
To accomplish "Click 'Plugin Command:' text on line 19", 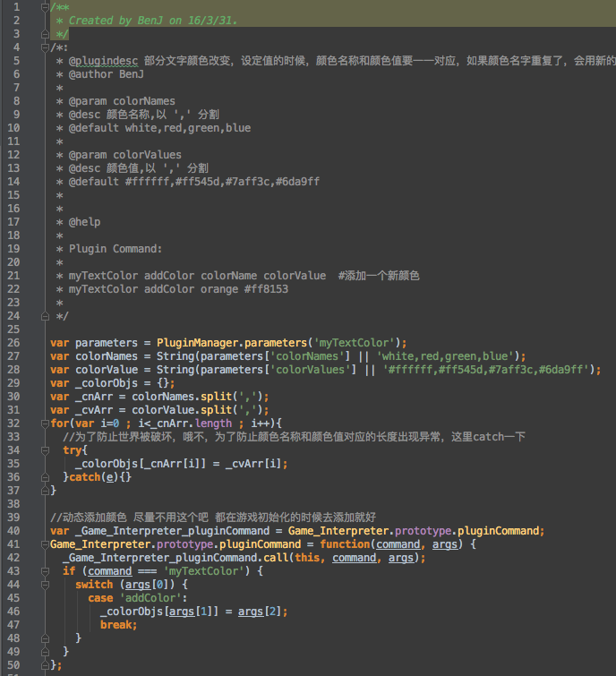I will (115, 249).
